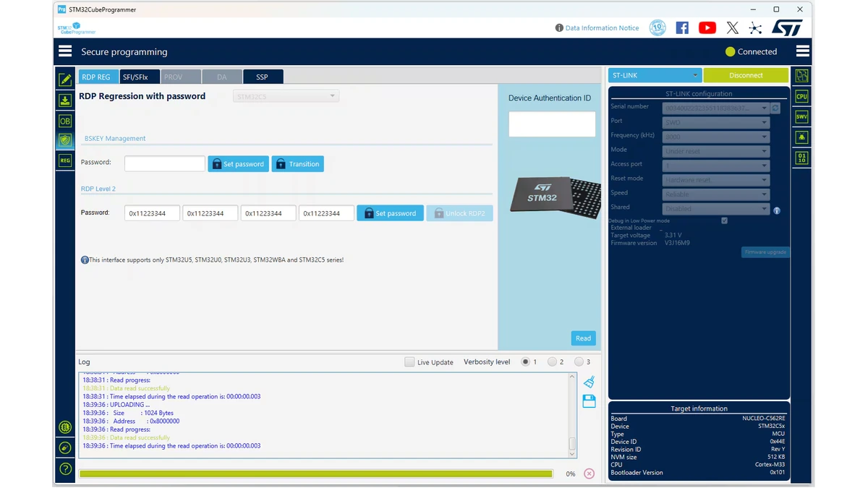Viewport: 868px width, 488px height.
Task: Save the log with the floppy disk icon
Action: [589, 401]
